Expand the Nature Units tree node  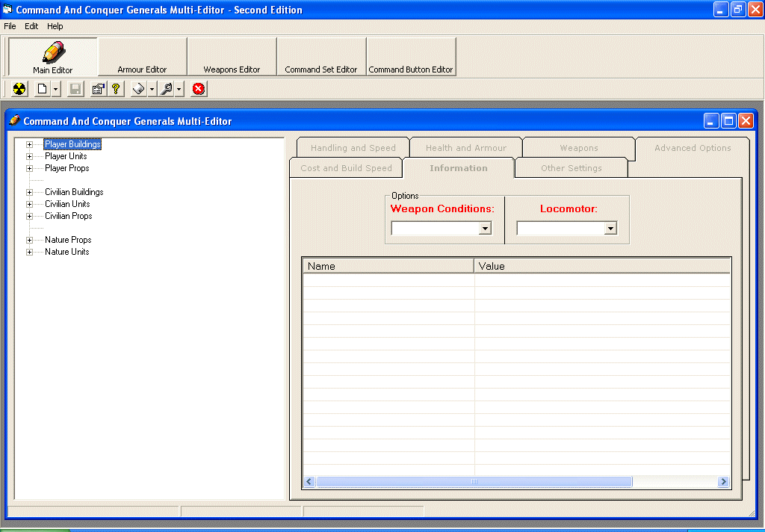coord(29,253)
